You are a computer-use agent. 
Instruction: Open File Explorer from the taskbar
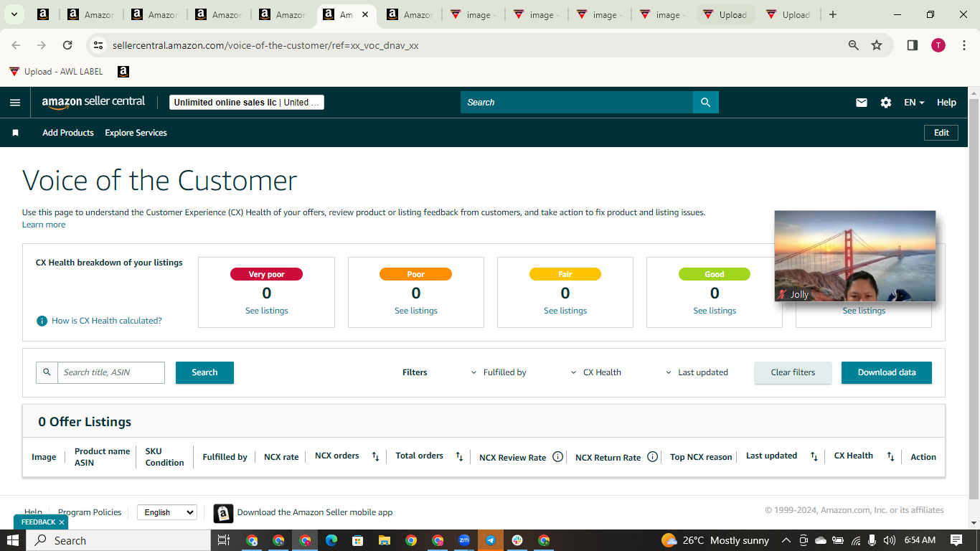(x=384, y=540)
